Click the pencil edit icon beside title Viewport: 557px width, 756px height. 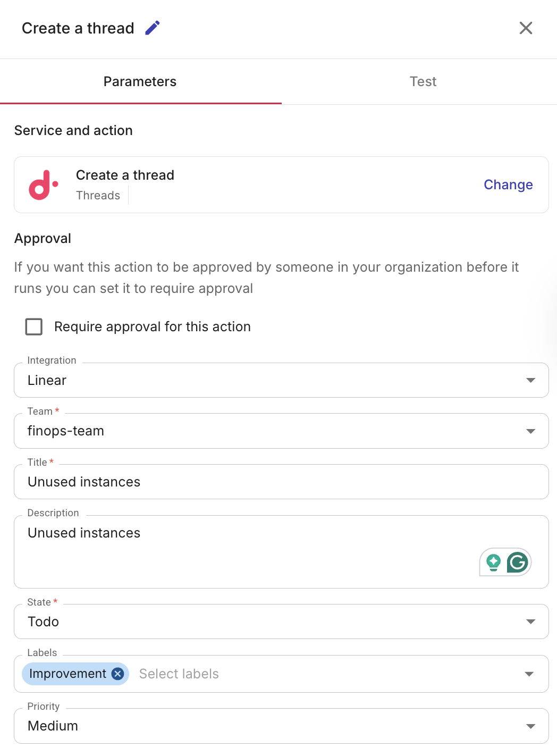[153, 28]
